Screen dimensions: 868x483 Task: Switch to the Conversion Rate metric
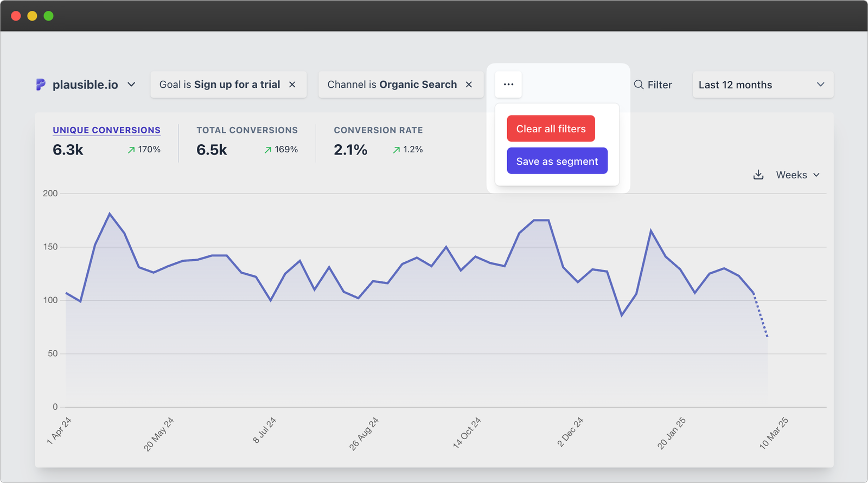(x=378, y=130)
